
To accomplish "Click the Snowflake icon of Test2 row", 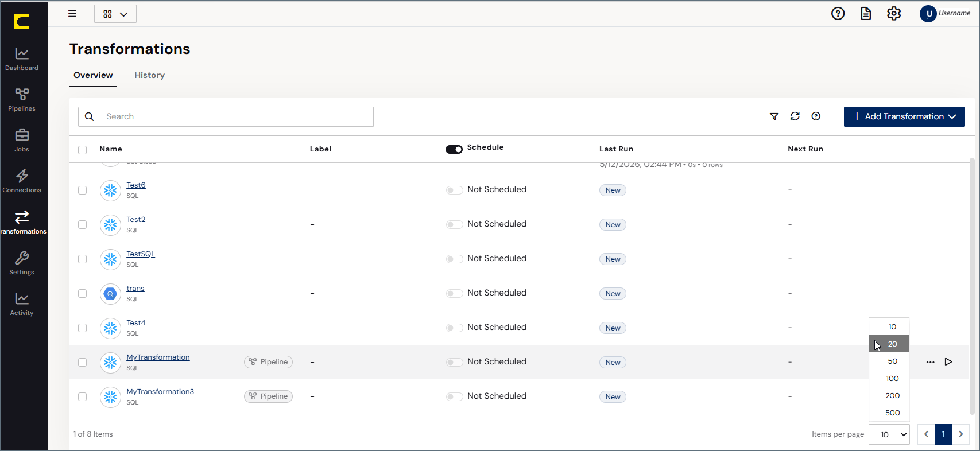I will (110, 225).
